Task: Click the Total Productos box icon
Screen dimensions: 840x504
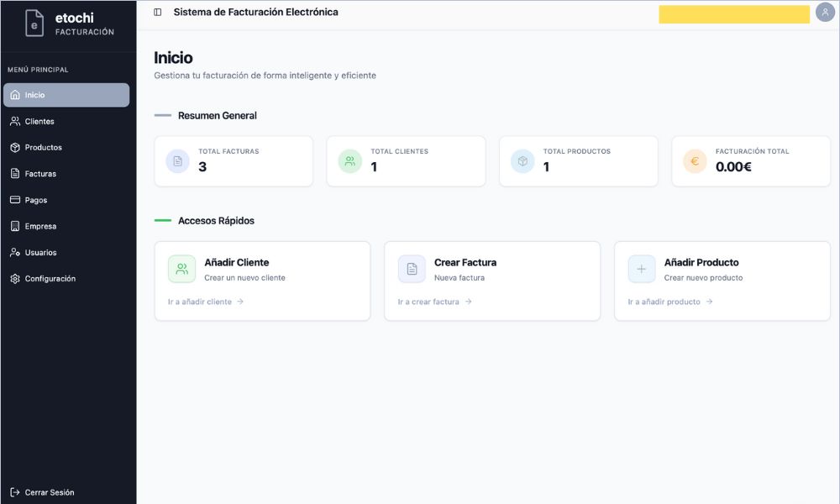Action: 522,161
